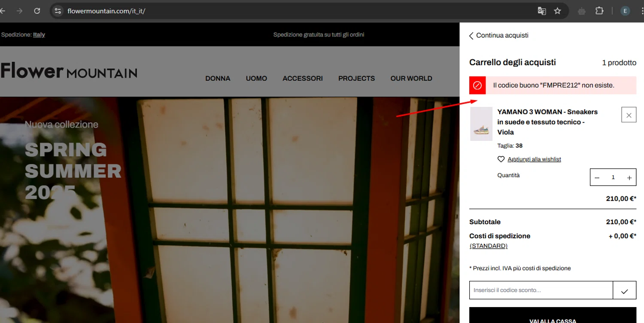Open YAMANO 3 WOMAN product title
Viewport: 644px width, 323px height.
click(547, 122)
